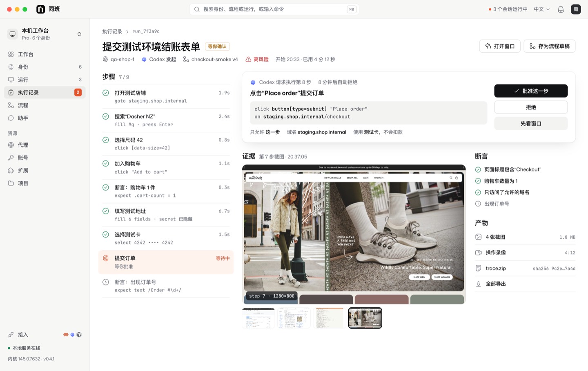Screen dimensions: 588x371
Task: Click the checkout-smoke v4 flow icon
Action: pos(186,60)
